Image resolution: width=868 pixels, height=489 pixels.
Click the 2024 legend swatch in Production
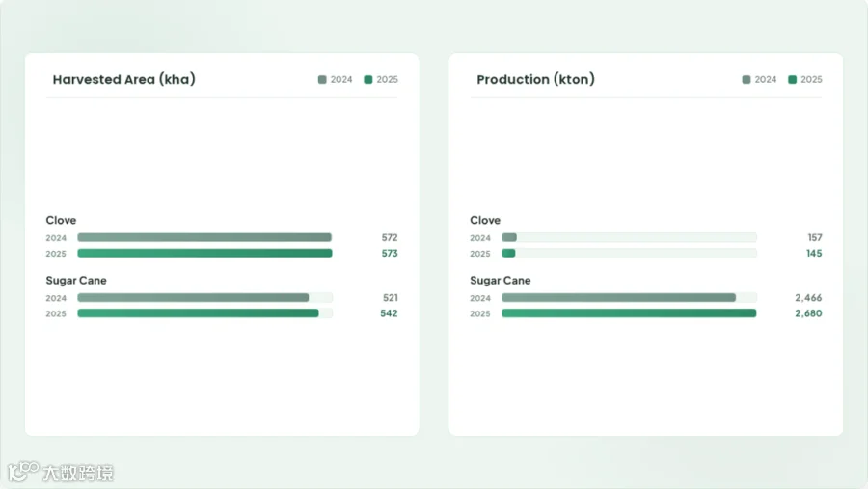[x=746, y=80]
